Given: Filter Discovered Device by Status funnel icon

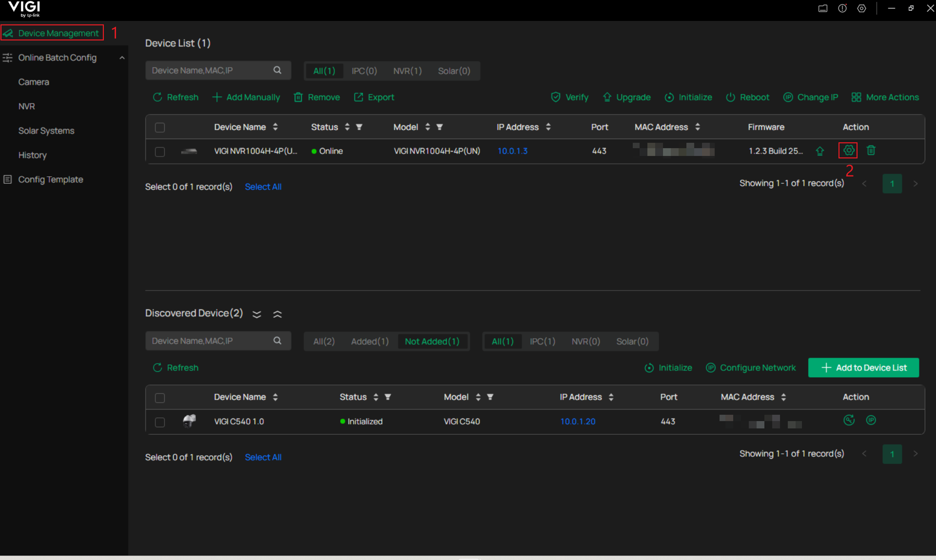Looking at the screenshot, I should coord(388,397).
